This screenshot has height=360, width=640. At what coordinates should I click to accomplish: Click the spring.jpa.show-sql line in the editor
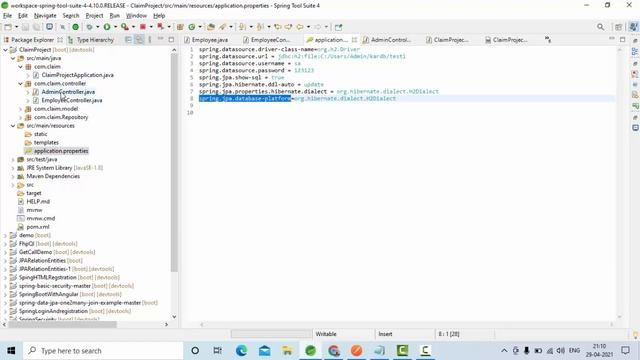pyautogui.click(x=242, y=78)
